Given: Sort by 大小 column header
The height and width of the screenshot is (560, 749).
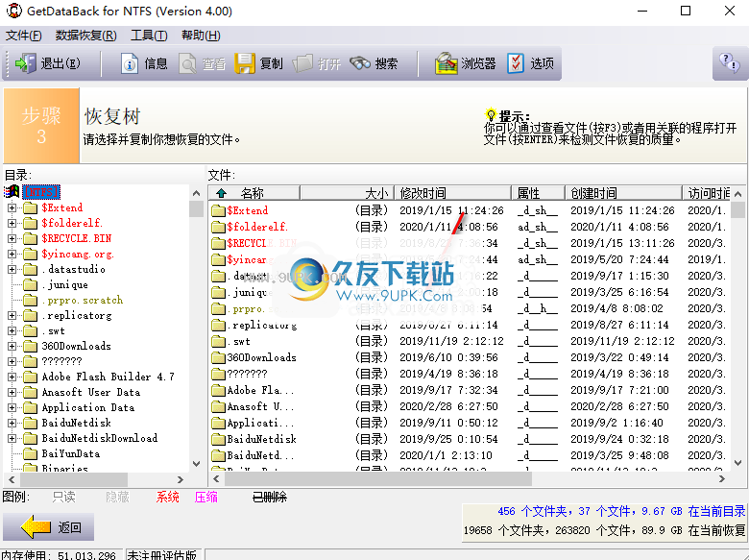Looking at the screenshot, I should pos(347,193).
